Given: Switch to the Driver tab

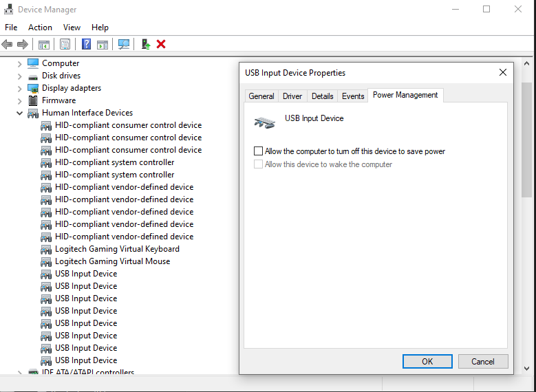Looking at the screenshot, I should (292, 96).
